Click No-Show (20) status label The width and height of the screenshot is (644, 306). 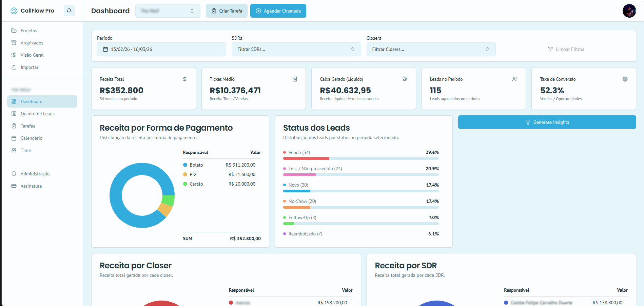tap(302, 201)
